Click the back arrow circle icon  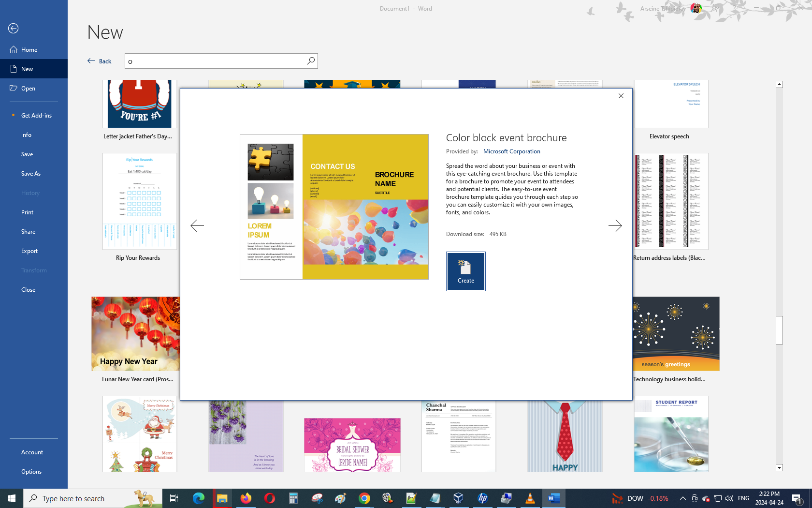(14, 29)
